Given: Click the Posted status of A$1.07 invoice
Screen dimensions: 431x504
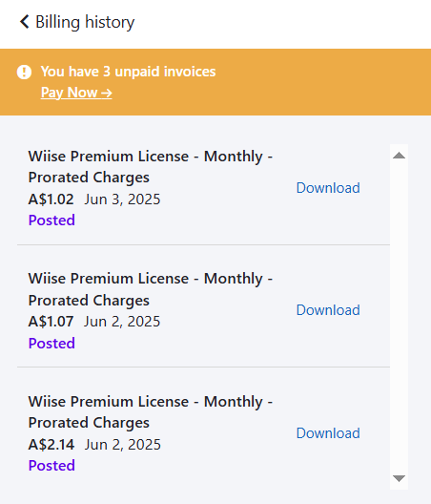Looking at the screenshot, I should pyautogui.click(x=51, y=344).
